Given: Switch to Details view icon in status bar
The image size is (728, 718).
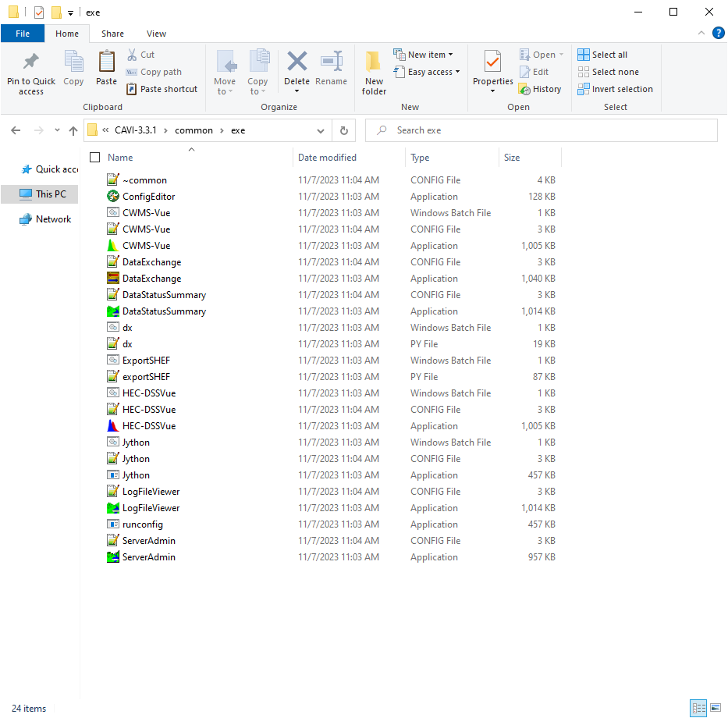Looking at the screenshot, I should click(698, 709).
